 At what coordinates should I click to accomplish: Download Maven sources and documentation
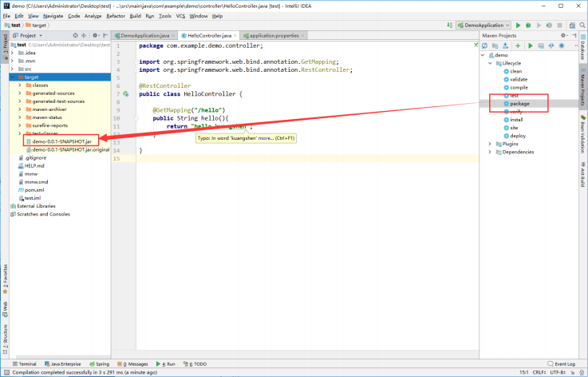(505, 46)
